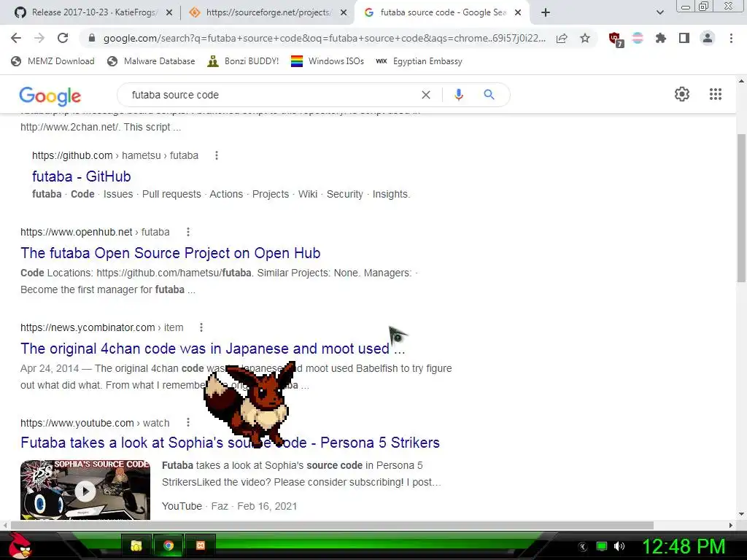
Task: Reload the current page
Action: [x=63, y=38]
